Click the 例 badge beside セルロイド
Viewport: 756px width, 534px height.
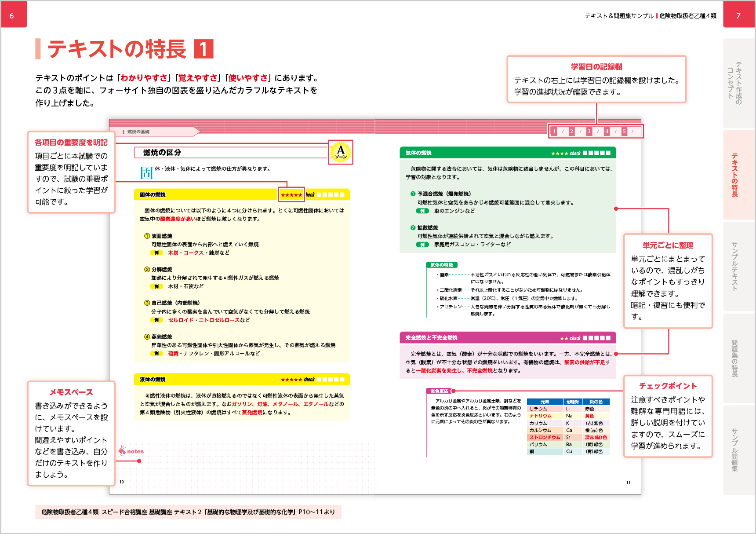(x=156, y=320)
